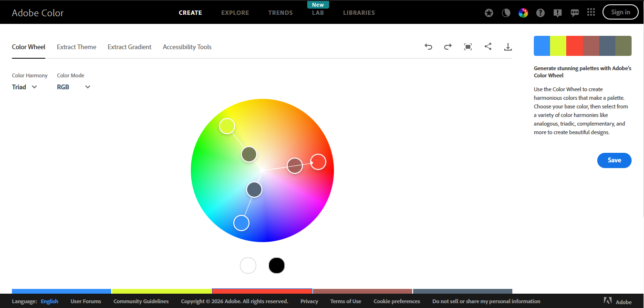Expand the Triad color harmony dropdown
This screenshot has height=308, width=644.
(x=24, y=87)
